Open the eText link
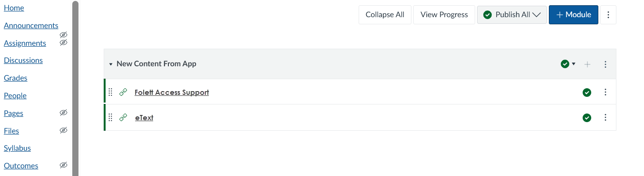644x176 pixels. point(144,117)
